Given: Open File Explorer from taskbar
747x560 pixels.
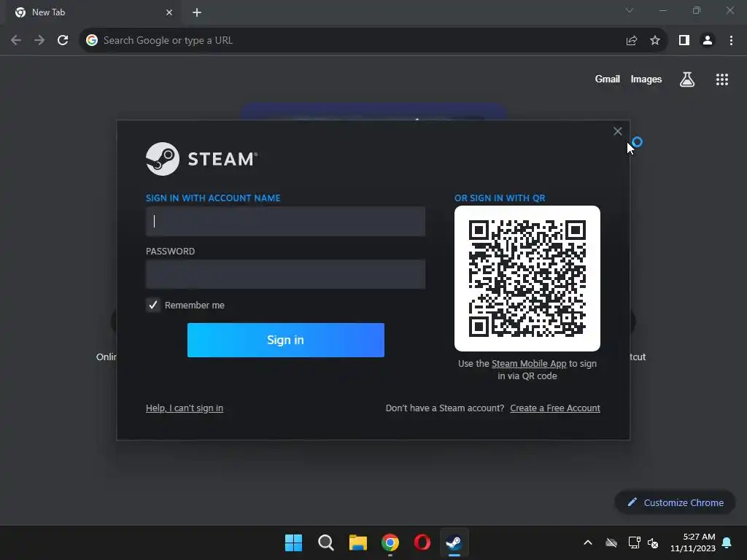Looking at the screenshot, I should 357,542.
